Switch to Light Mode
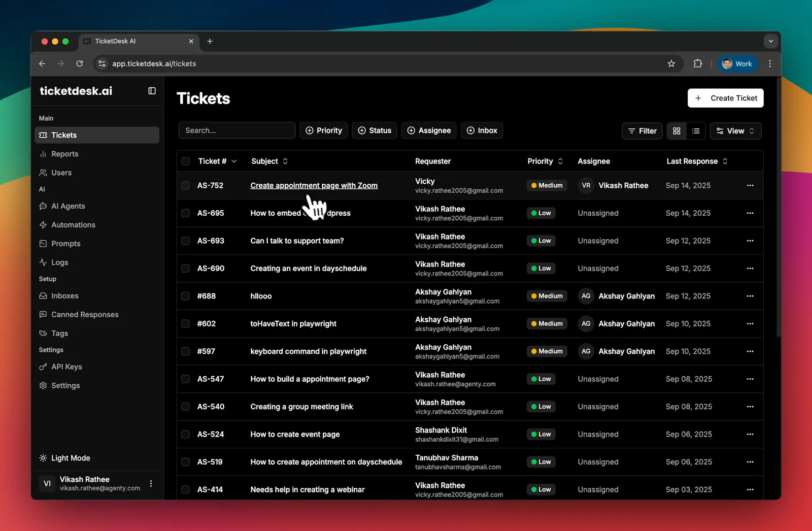 [65, 458]
